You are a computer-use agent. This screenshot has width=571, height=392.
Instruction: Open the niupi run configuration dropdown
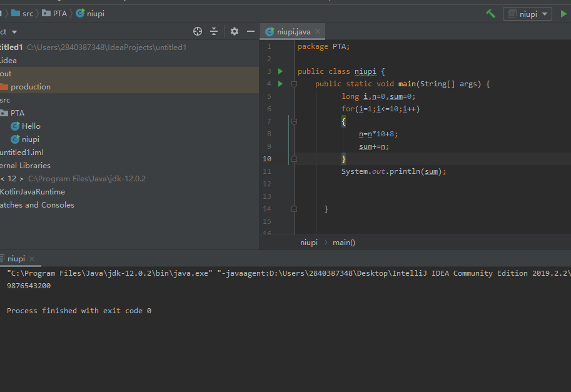click(x=527, y=14)
